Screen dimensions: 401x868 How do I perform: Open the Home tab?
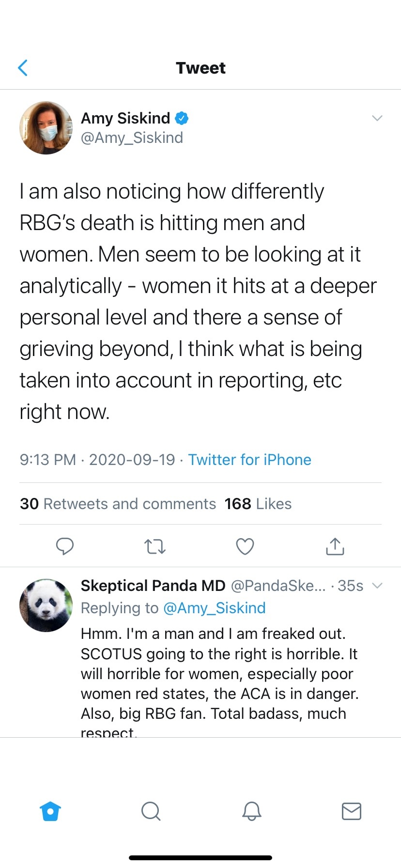click(x=51, y=811)
